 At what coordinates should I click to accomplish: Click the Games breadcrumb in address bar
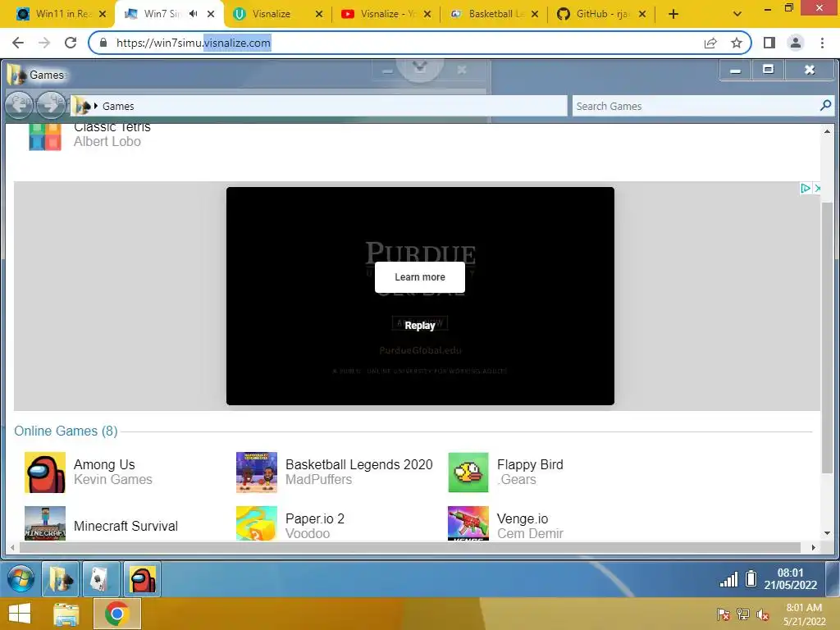click(118, 106)
